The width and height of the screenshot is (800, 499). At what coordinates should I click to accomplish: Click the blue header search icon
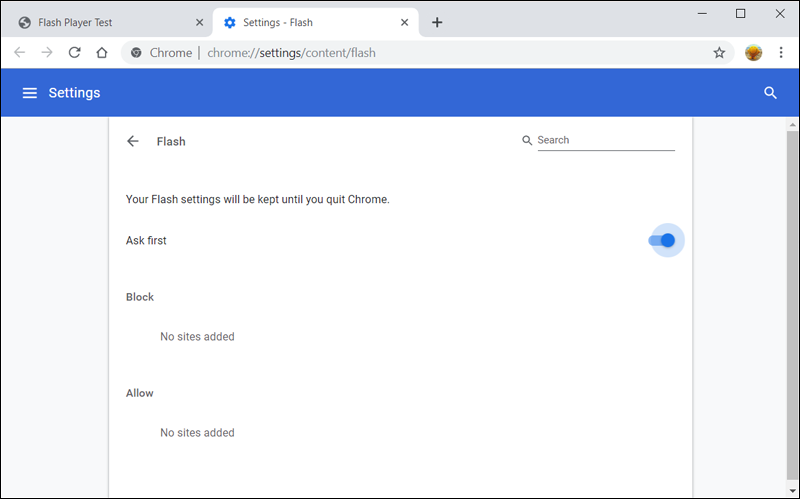click(x=770, y=93)
